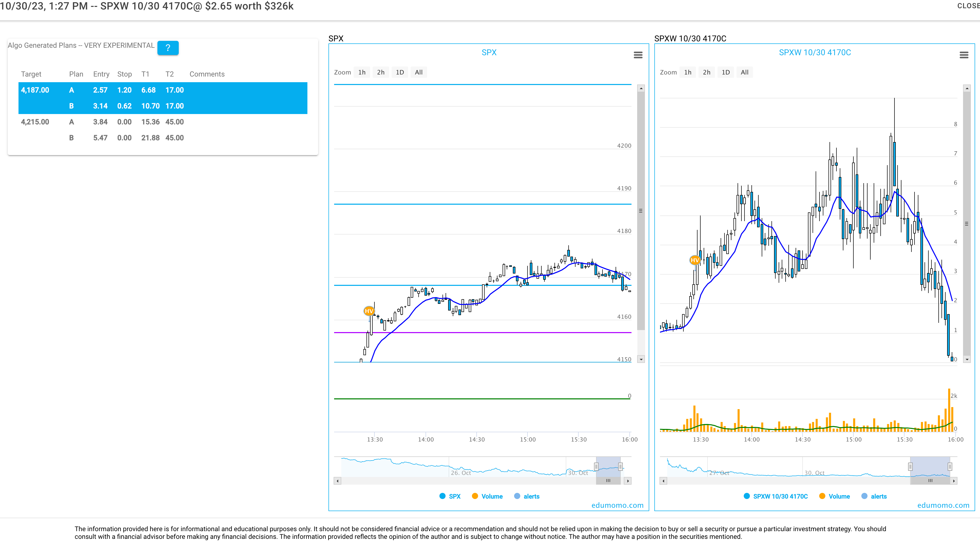Click the HV alert marker on option chart
Image resolution: width=980 pixels, height=545 pixels.
pyautogui.click(x=695, y=260)
